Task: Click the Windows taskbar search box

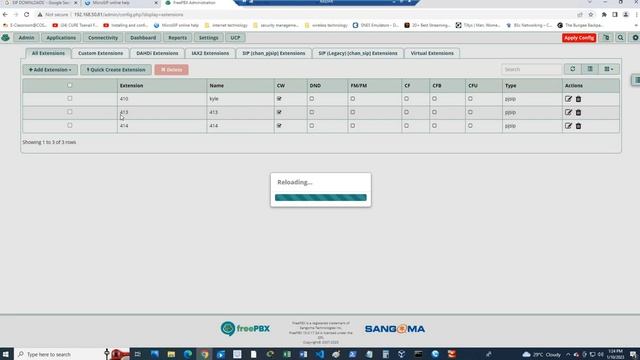Action: pos(61,354)
